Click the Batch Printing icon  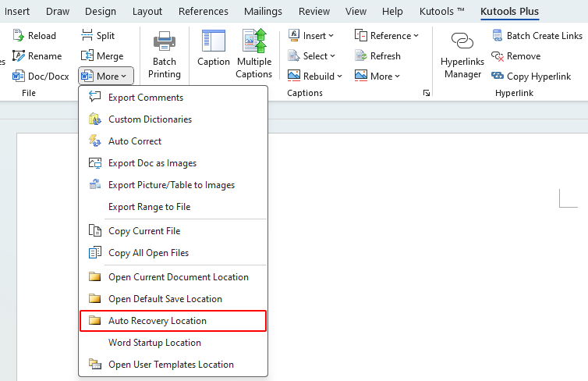click(165, 42)
